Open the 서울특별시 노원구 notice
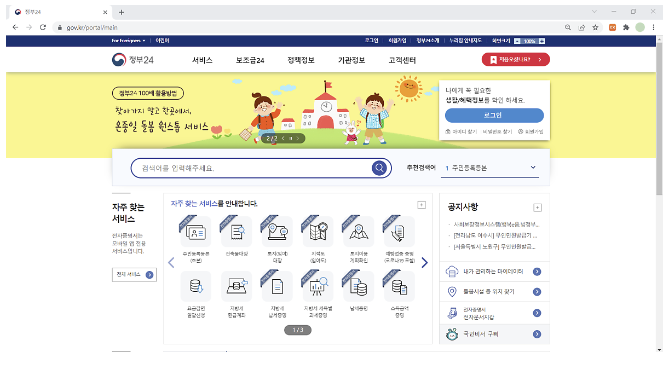 495,246
